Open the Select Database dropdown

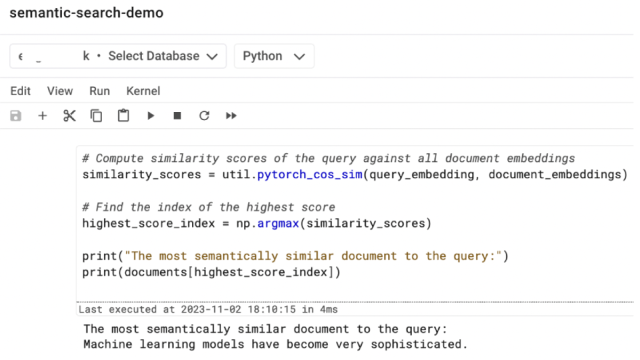click(118, 56)
